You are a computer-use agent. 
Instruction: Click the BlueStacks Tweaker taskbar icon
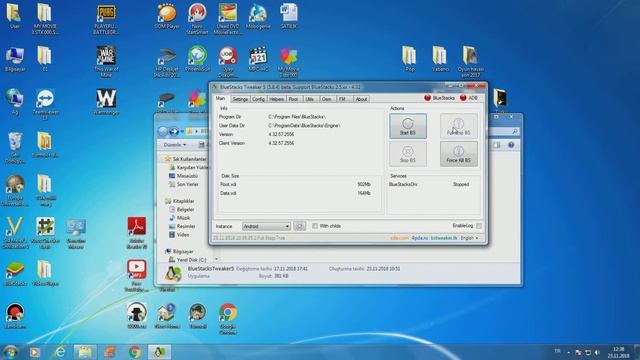coord(159,351)
